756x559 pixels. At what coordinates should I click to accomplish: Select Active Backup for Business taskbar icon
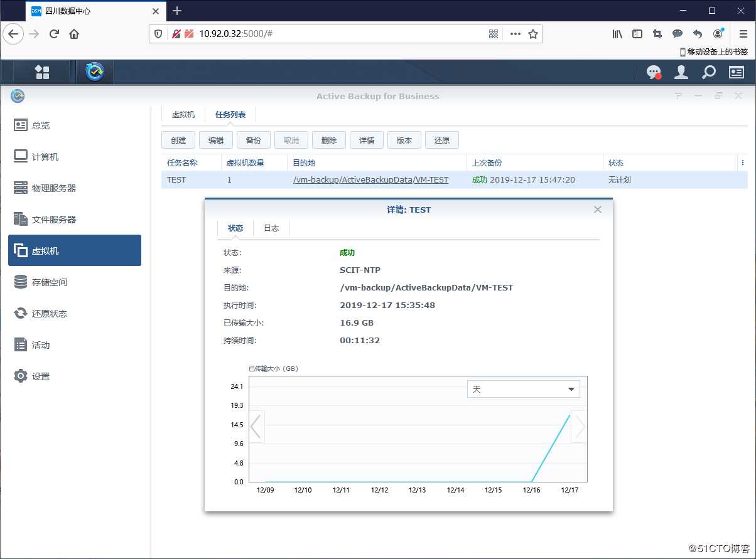click(x=95, y=72)
